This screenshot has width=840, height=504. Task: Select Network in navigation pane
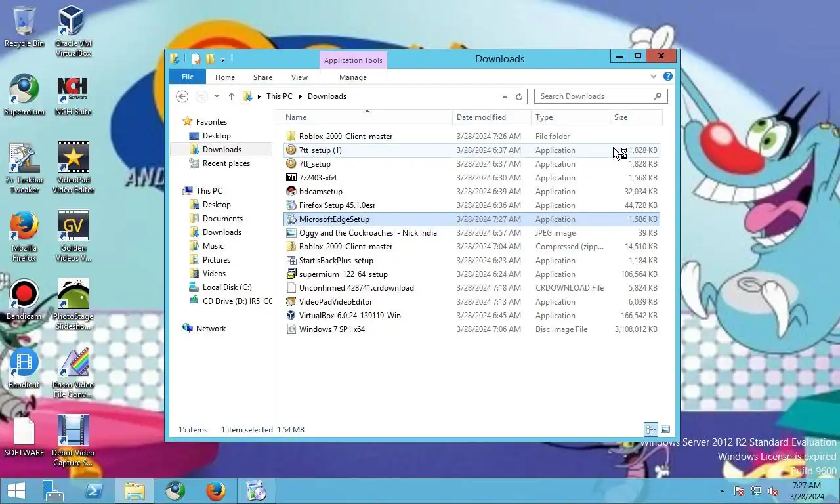pos(211,329)
